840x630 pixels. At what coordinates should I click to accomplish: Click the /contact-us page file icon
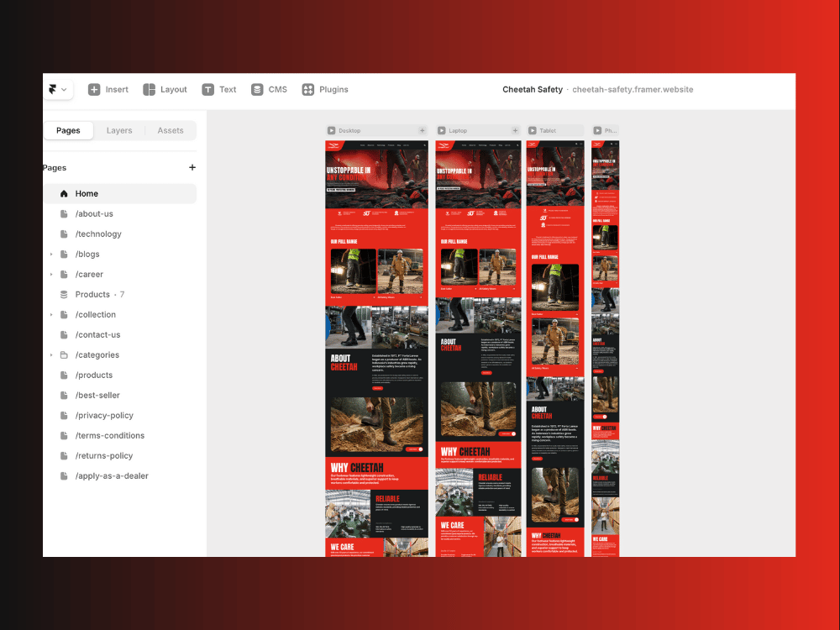click(x=64, y=335)
